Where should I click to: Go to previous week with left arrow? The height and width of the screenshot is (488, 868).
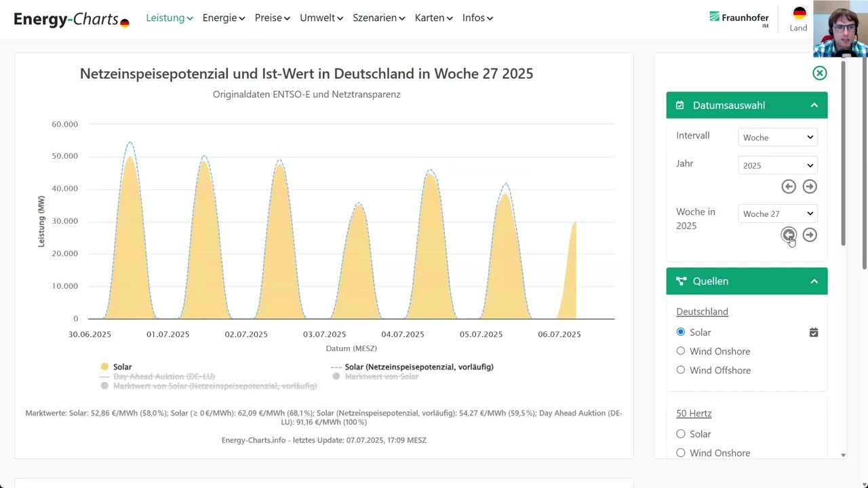point(788,235)
